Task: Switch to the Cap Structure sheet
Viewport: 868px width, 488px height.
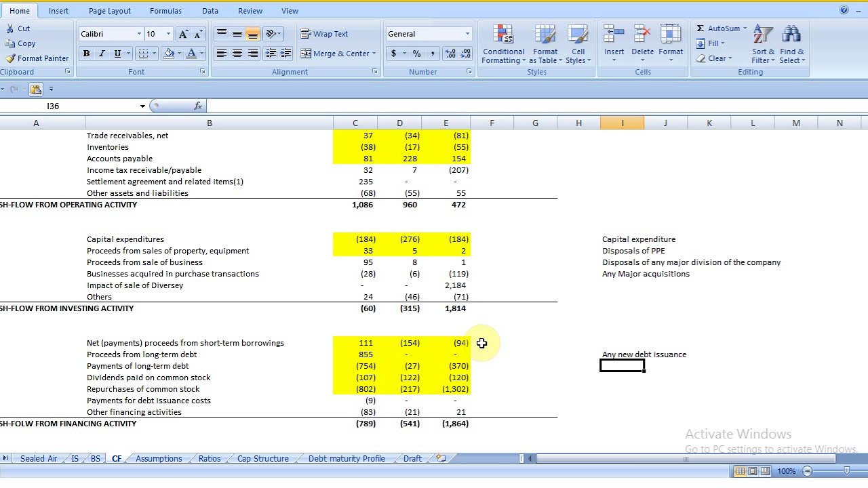Action: coord(263,459)
